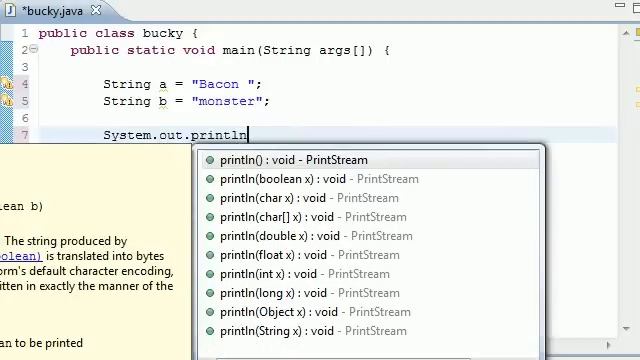This screenshot has height=360, width=640.
Task: Click the variable a on line 4
Action: 163,84
